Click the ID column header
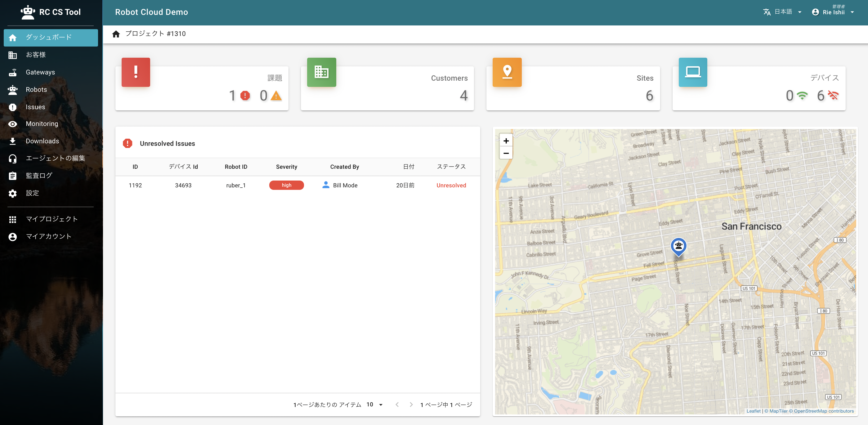868x425 pixels. click(135, 167)
